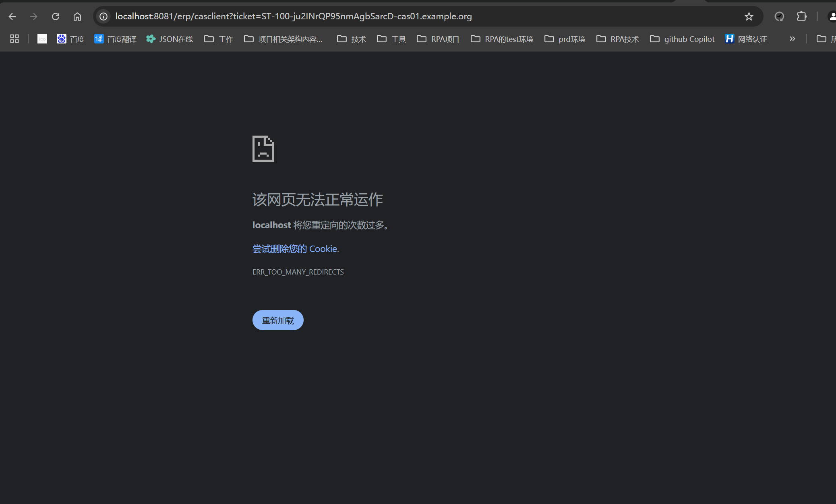Open the RPA的test环境 bookmark folder

click(x=502, y=39)
